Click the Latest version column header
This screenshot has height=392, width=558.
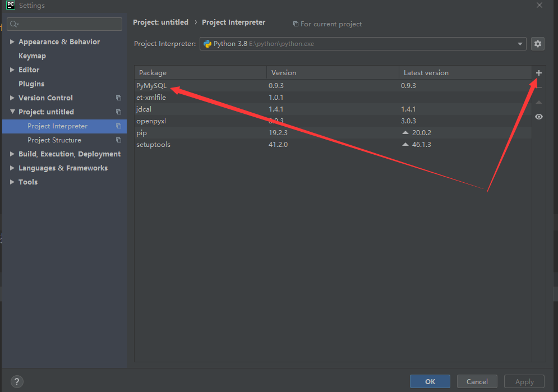[x=465, y=72]
